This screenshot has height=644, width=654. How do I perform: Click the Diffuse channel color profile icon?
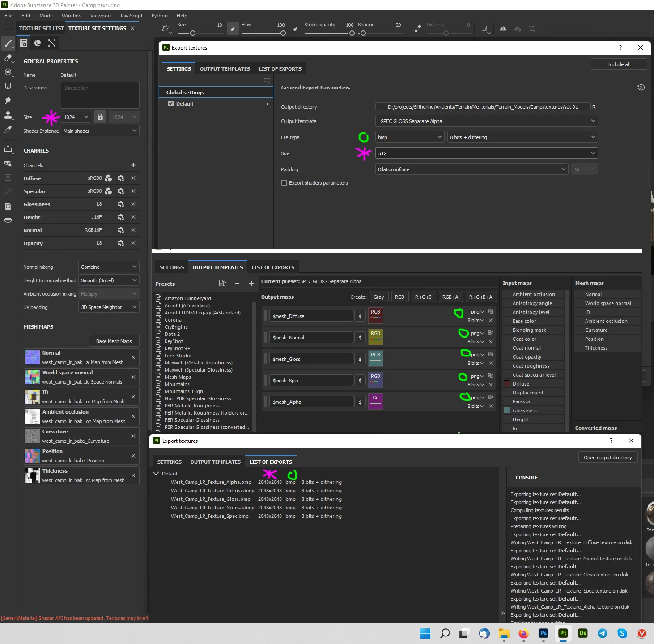point(108,178)
